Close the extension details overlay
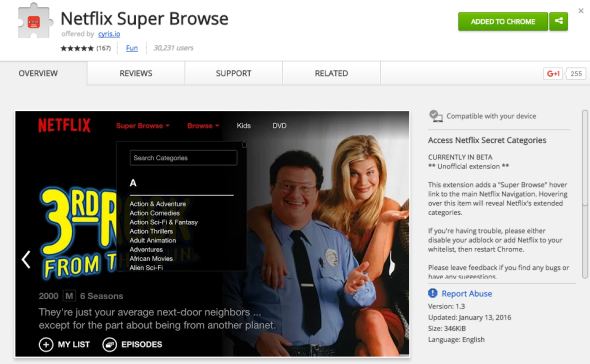Viewport: 590px width, 364px height. (x=581, y=11)
